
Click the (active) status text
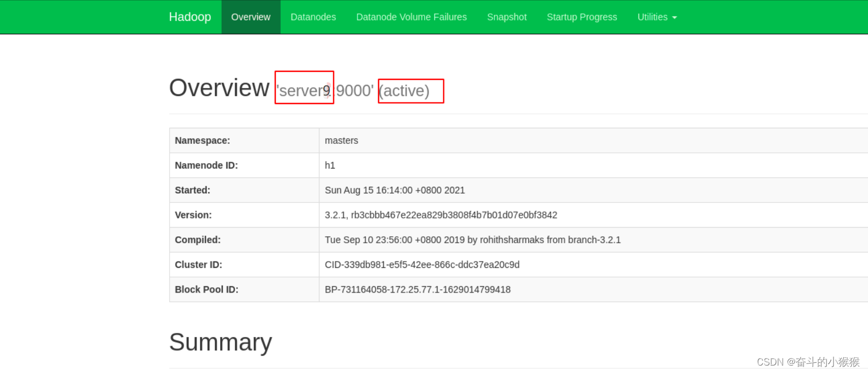(x=404, y=91)
